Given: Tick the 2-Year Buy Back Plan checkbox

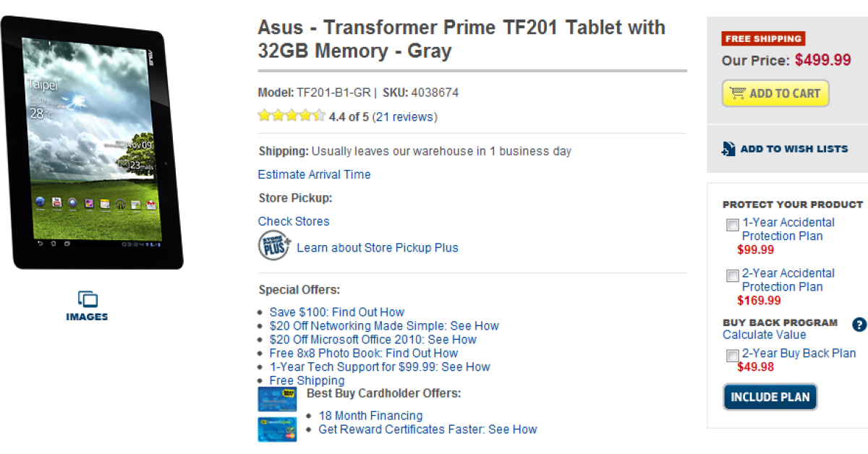Looking at the screenshot, I should pyautogui.click(x=733, y=356).
